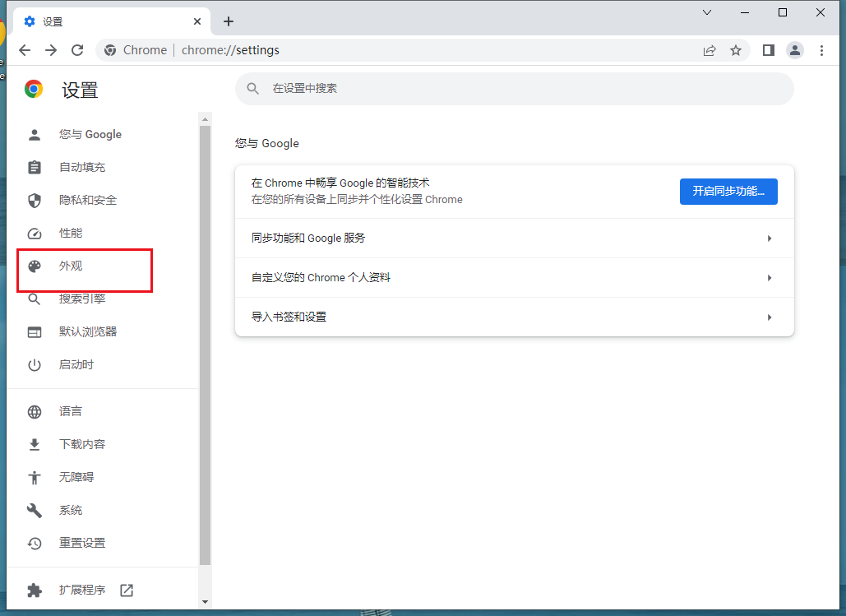Open 导入书签和设置 row
Viewport: 846px width, 616px height.
coord(514,317)
